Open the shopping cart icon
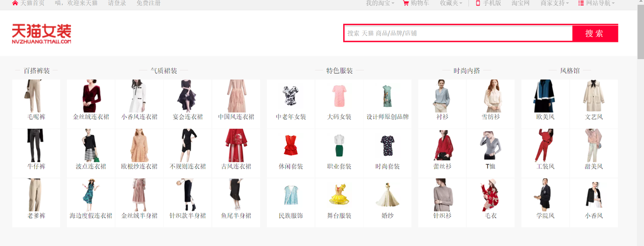The height and width of the screenshot is (246, 644). pos(406,3)
